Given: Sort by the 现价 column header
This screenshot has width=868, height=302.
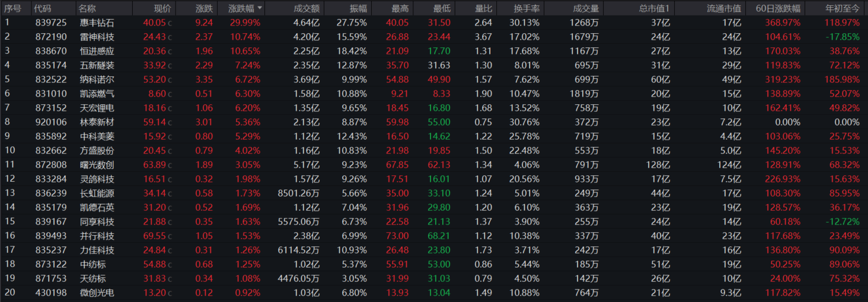Looking at the screenshot, I should coord(162,8).
